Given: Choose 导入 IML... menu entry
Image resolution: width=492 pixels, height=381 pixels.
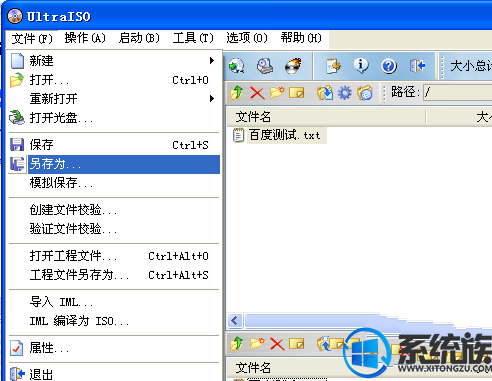Looking at the screenshot, I should (x=114, y=302).
